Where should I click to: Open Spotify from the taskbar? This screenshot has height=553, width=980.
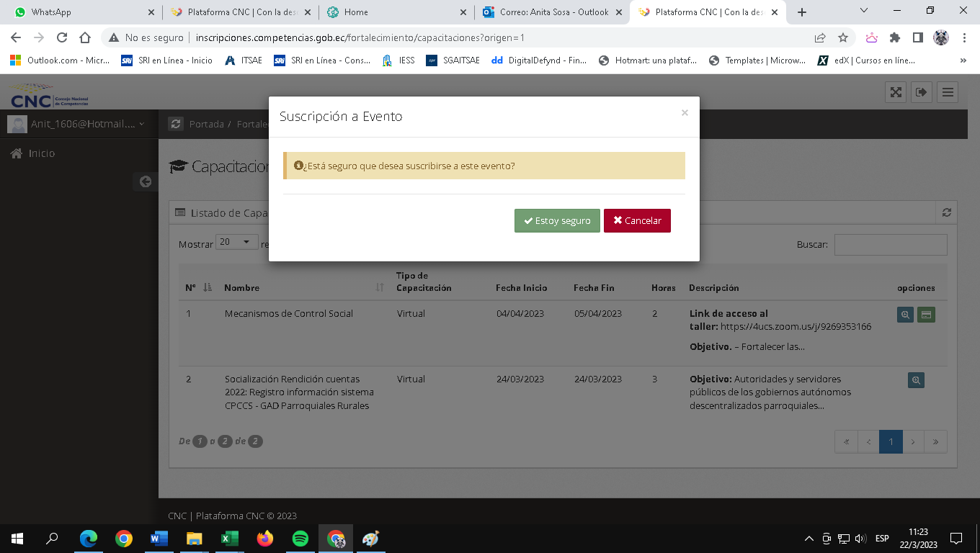[x=300, y=539]
